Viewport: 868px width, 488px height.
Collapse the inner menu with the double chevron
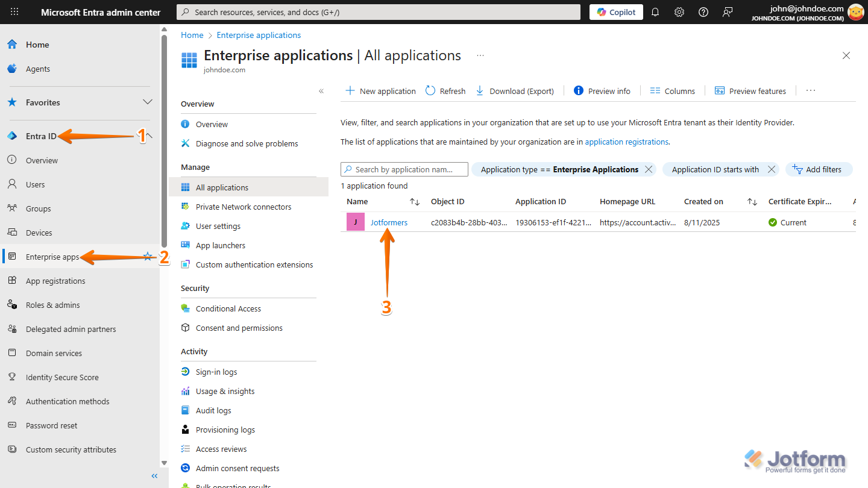click(321, 91)
